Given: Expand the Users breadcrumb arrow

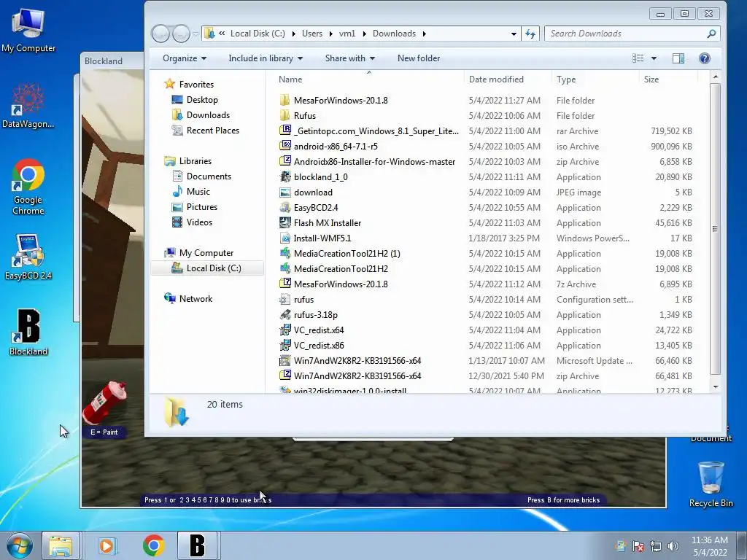Looking at the screenshot, I should tap(330, 34).
